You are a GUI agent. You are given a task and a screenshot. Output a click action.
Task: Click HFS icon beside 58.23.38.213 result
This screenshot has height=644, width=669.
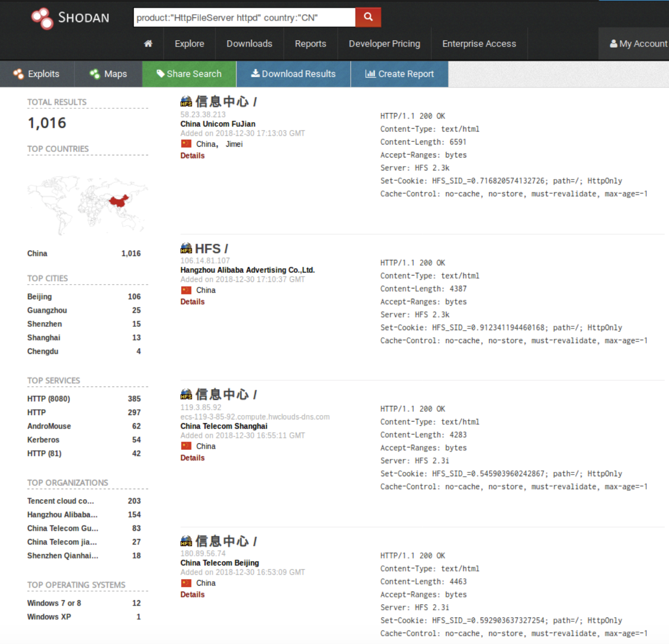pyautogui.click(x=186, y=102)
